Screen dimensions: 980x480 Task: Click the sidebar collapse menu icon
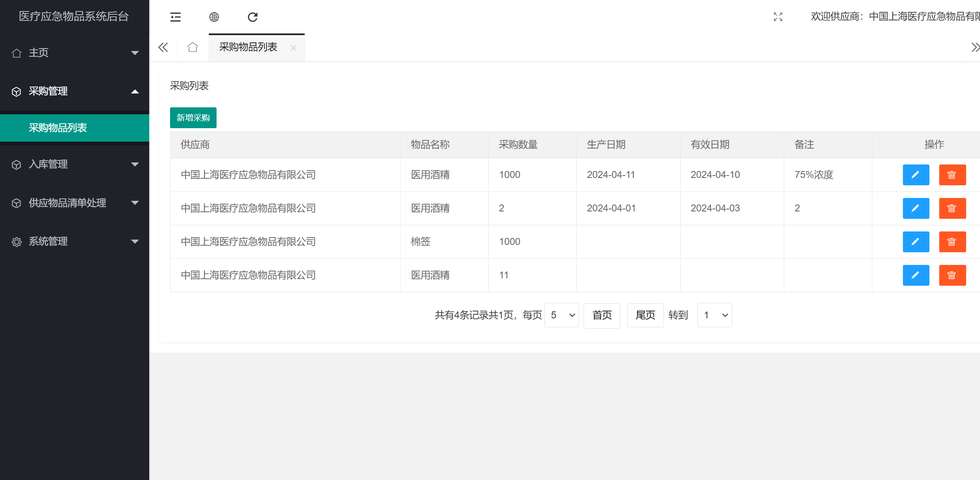pyautogui.click(x=175, y=17)
